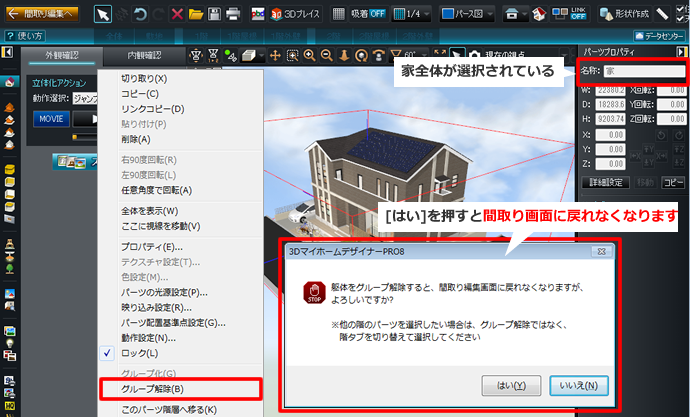
Task: Click the zoom out magnifier icon
Action: click(x=329, y=55)
